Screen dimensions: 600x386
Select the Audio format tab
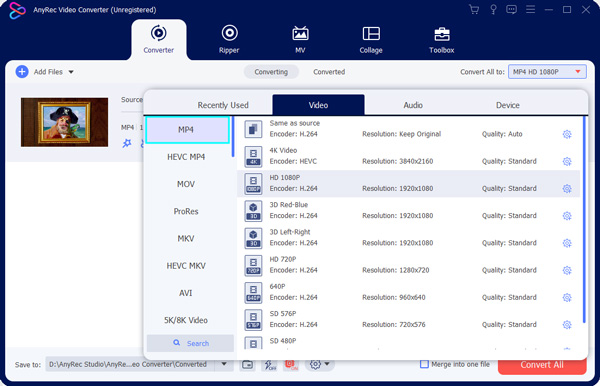tap(413, 105)
